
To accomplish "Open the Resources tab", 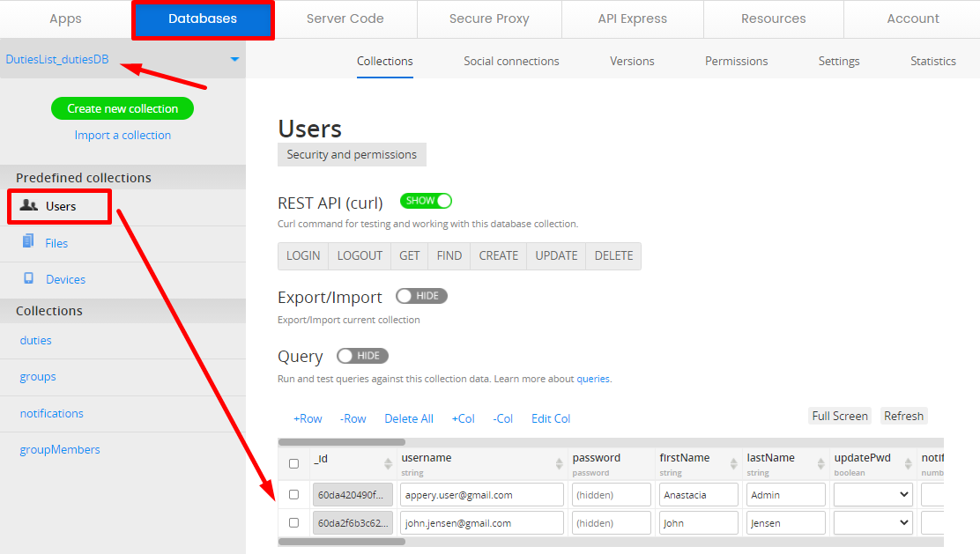I will pos(774,18).
